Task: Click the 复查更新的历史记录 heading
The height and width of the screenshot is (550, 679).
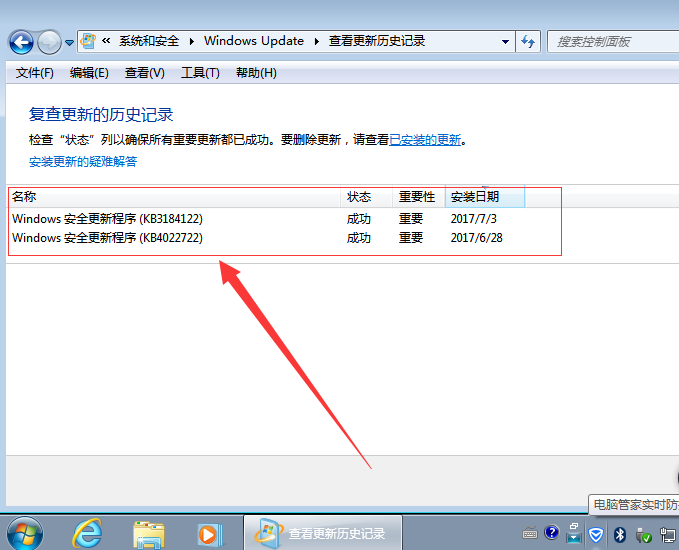Action: (101, 114)
